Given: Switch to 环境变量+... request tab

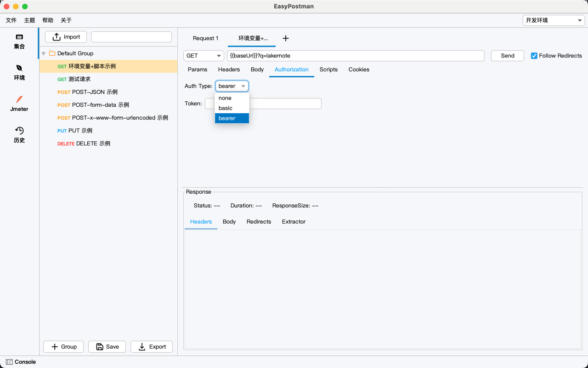Looking at the screenshot, I should pyautogui.click(x=253, y=38).
